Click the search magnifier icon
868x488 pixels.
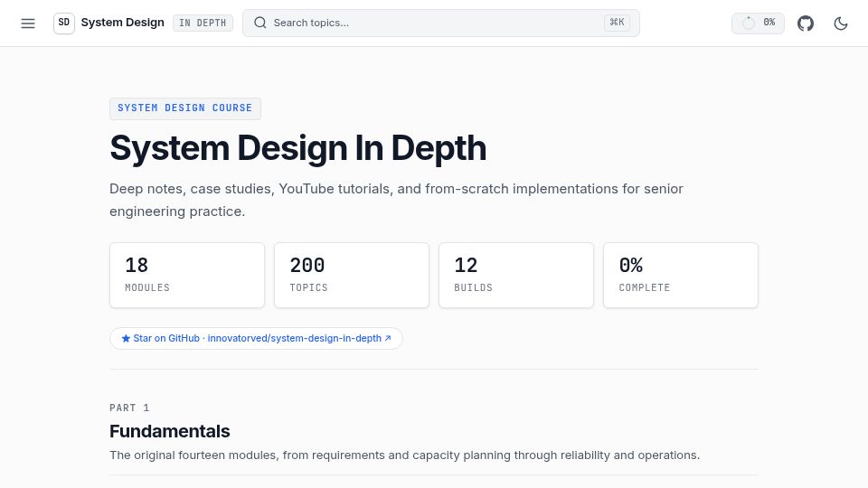260,23
